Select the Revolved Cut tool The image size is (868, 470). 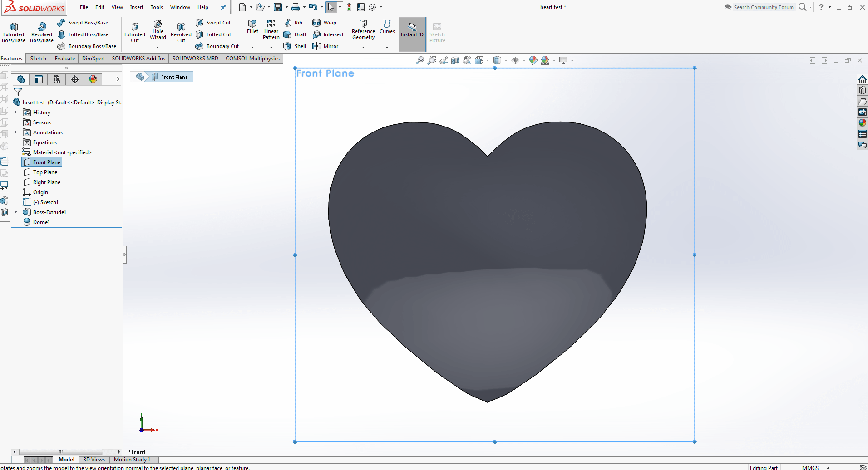pos(181,33)
